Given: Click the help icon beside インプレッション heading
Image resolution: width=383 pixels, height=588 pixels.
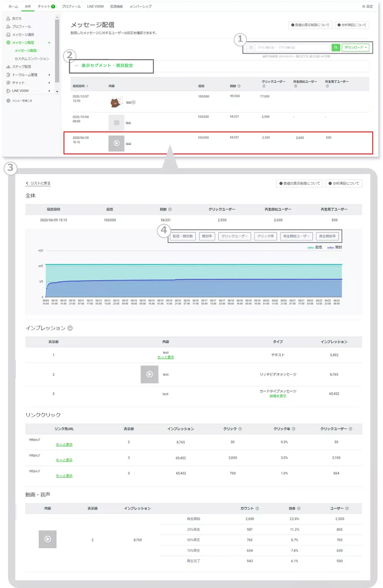Looking at the screenshot, I should (x=70, y=328).
